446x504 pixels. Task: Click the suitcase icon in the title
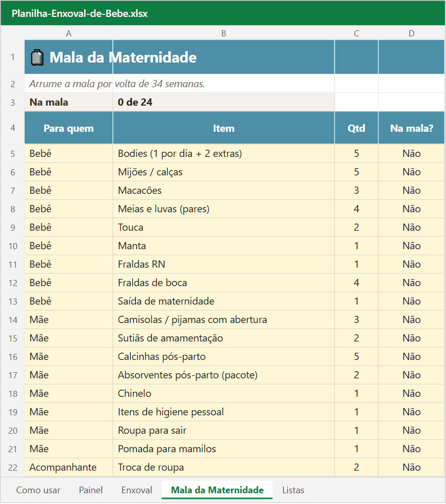tap(37, 57)
